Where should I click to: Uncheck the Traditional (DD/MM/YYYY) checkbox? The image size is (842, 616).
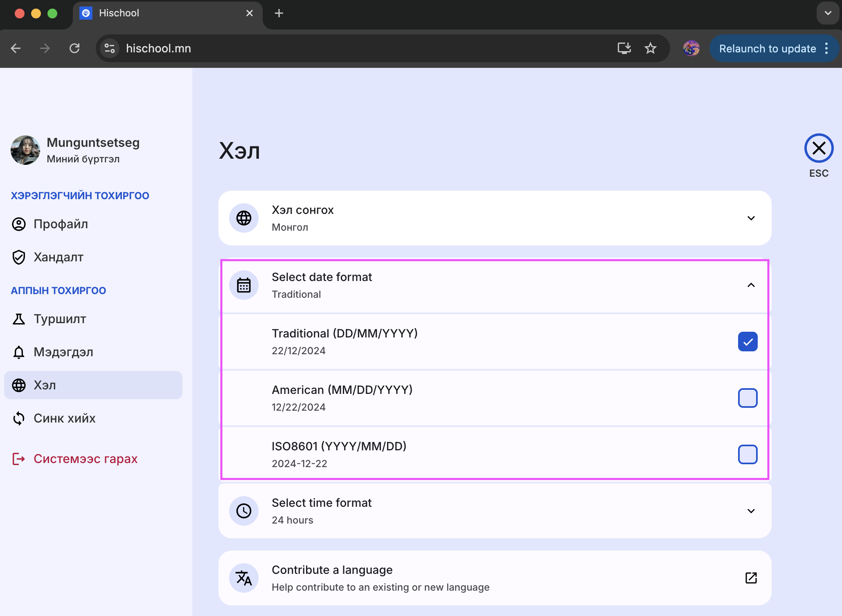click(x=747, y=342)
